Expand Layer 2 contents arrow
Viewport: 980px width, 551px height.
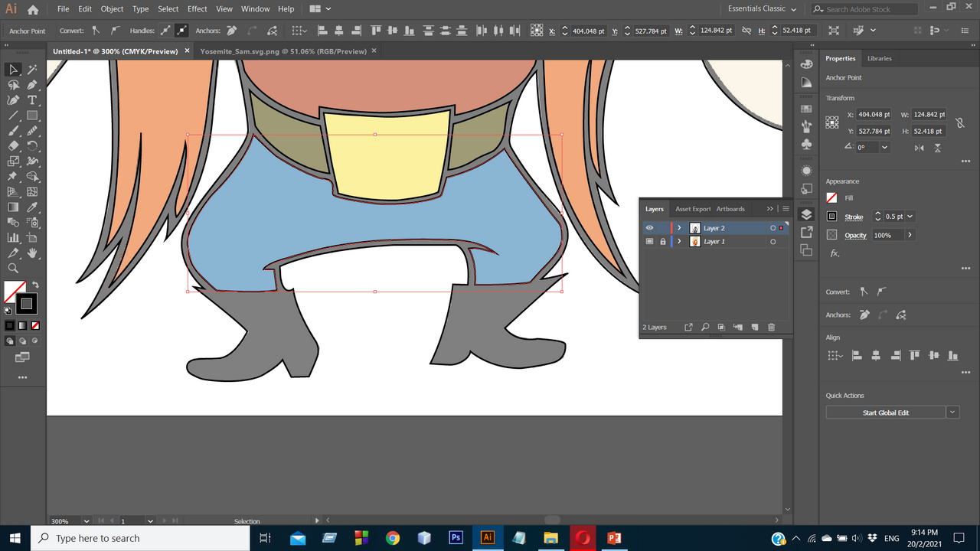(x=679, y=228)
